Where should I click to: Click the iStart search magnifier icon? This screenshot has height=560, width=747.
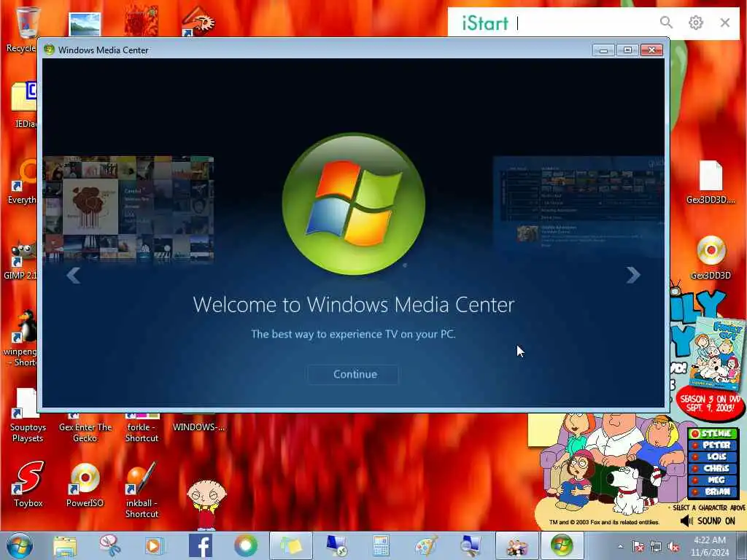(666, 22)
